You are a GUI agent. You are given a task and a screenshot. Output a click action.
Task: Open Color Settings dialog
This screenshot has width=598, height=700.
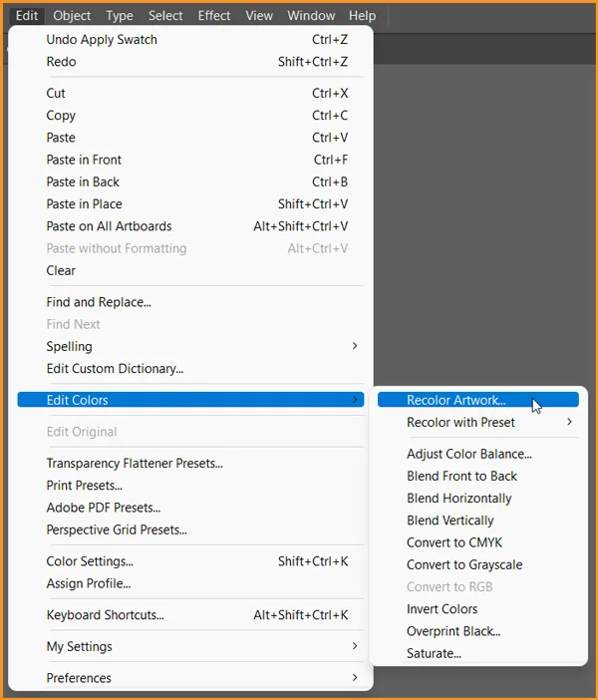pyautogui.click(x=90, y=561)
